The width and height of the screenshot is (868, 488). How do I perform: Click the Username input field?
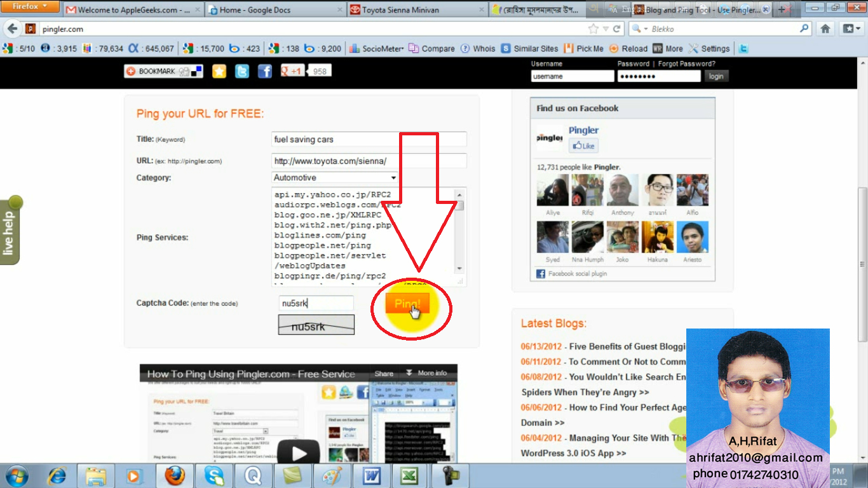[573, 76]
